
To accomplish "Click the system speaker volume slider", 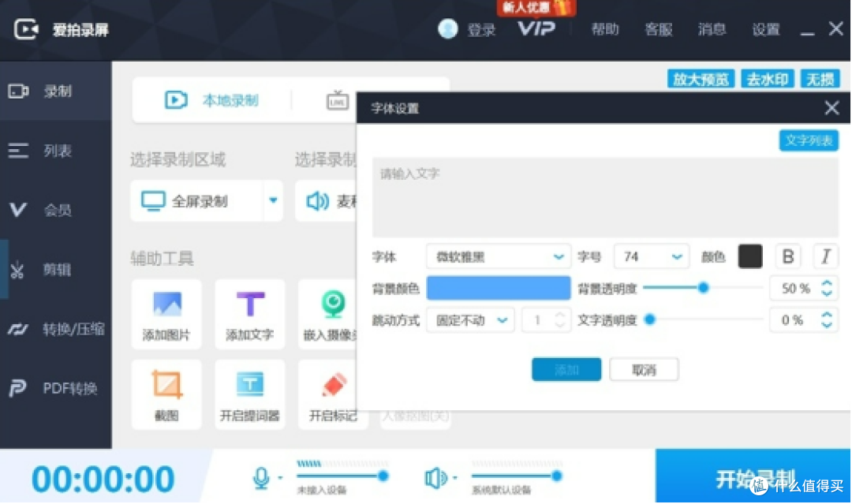I will coord(517,476).
